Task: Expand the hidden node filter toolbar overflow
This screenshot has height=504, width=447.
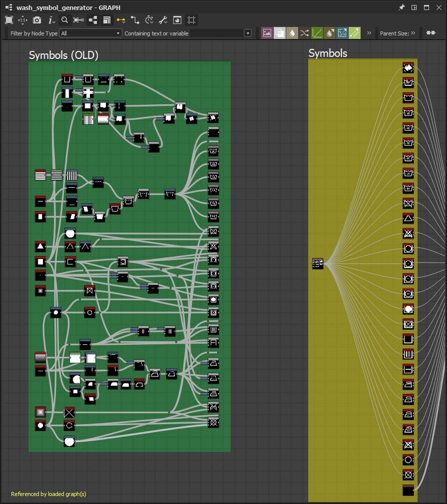Action: point(369,33)
